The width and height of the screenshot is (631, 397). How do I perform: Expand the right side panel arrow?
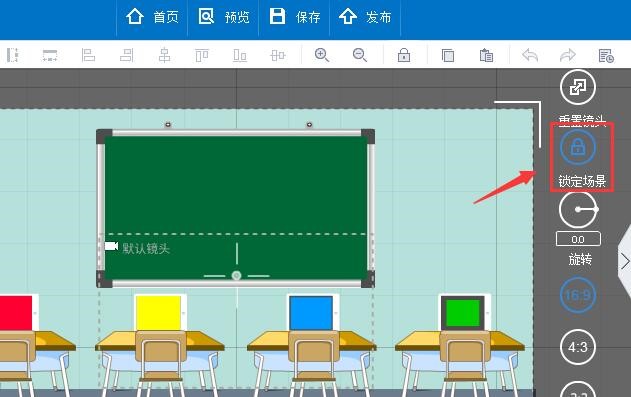click(625, 262)
